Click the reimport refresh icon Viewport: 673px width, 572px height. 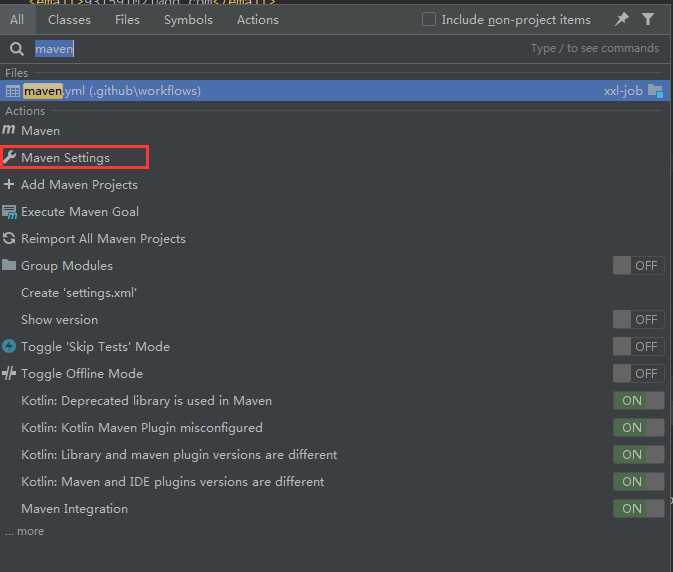[x=9, y=238]
